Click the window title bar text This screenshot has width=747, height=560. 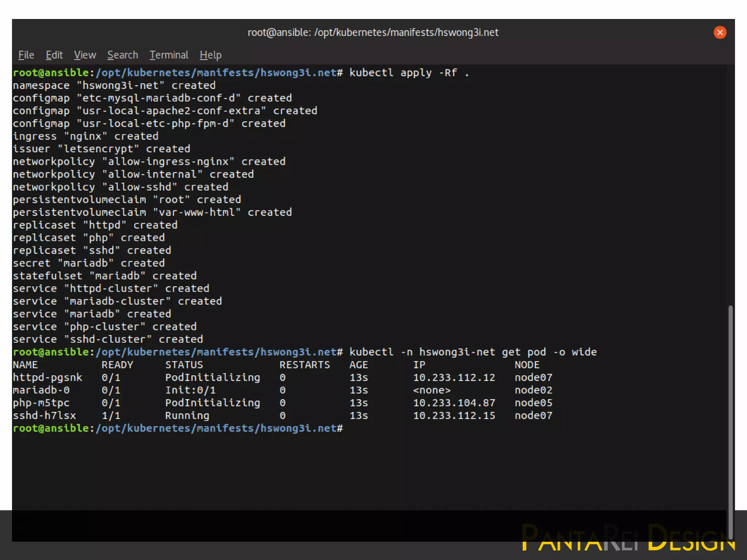coord(373,32)
